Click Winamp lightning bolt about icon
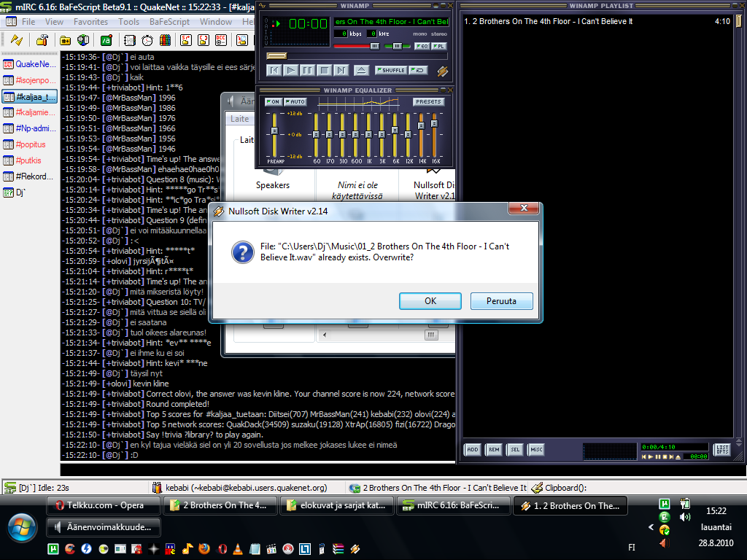The height and width of the screenshot is (560, 747). click(x=443, y=71)
